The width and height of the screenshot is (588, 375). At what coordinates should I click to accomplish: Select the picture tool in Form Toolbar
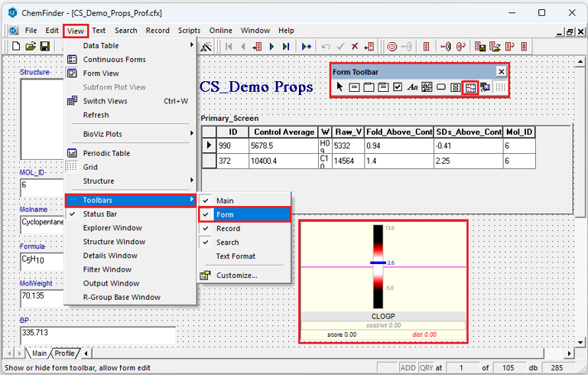coord(427,87)
